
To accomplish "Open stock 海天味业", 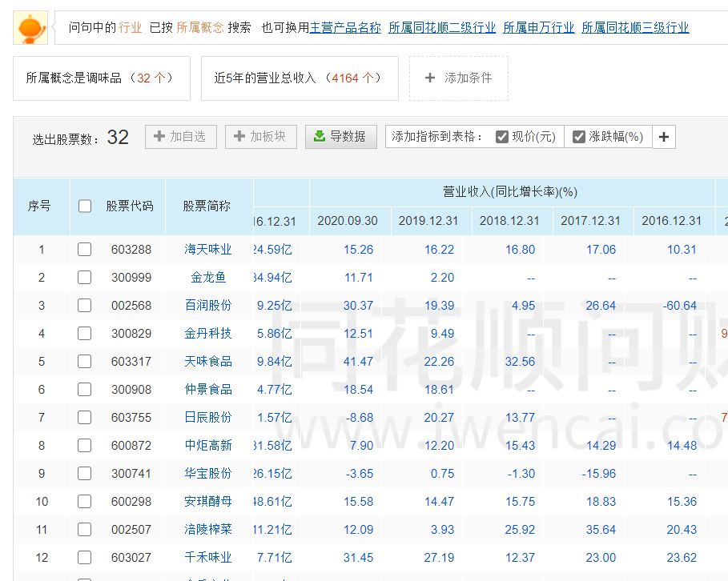I will (208, 249).
